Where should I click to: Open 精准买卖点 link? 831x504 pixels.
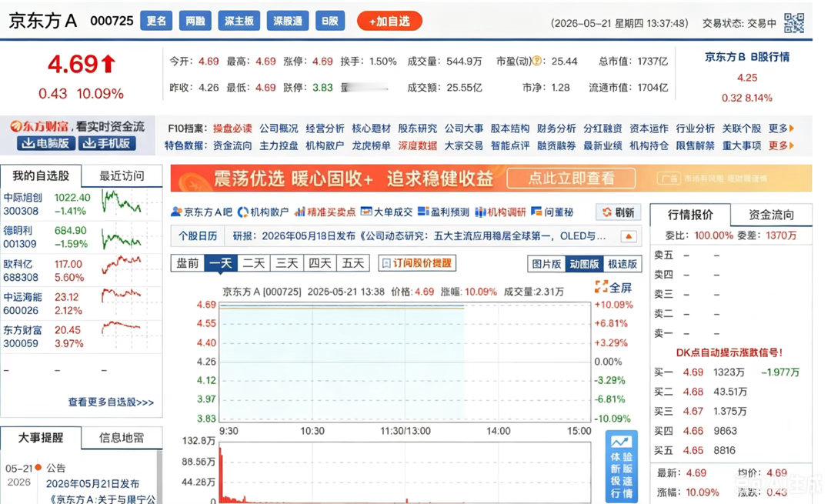tap(325, 212)
